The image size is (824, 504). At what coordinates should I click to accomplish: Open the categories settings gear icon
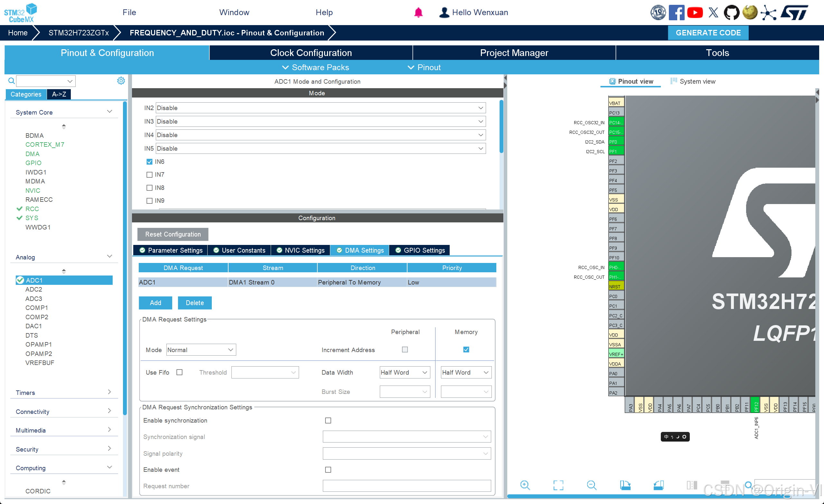121,80
